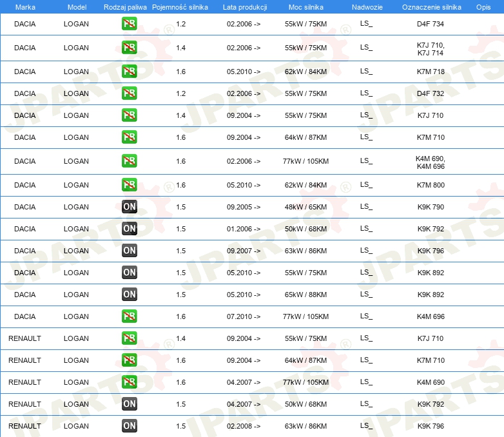Click LOGAN in the D4F 734 row
The width and height of the screenshot is (504, 437).
pyautogui.click(x=76, y=24)
